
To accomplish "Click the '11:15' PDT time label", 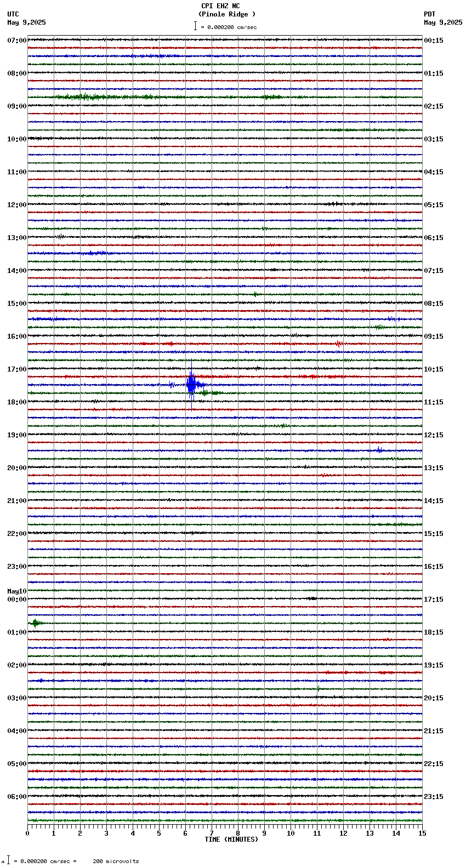I will [x=434, y=402].
